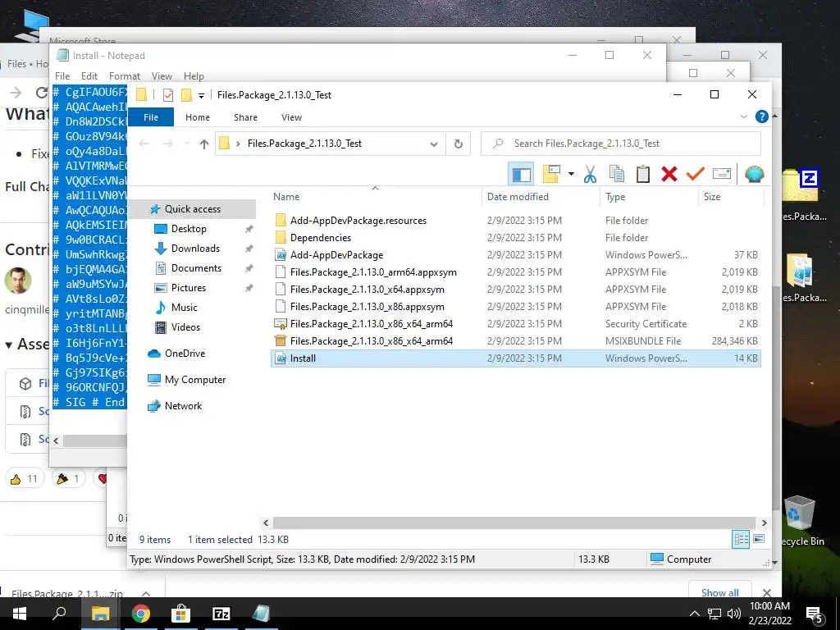The width and height of the screenshot is (840, 630).
Task: Sort by Type column header
Action: click(x=650, y=197)
